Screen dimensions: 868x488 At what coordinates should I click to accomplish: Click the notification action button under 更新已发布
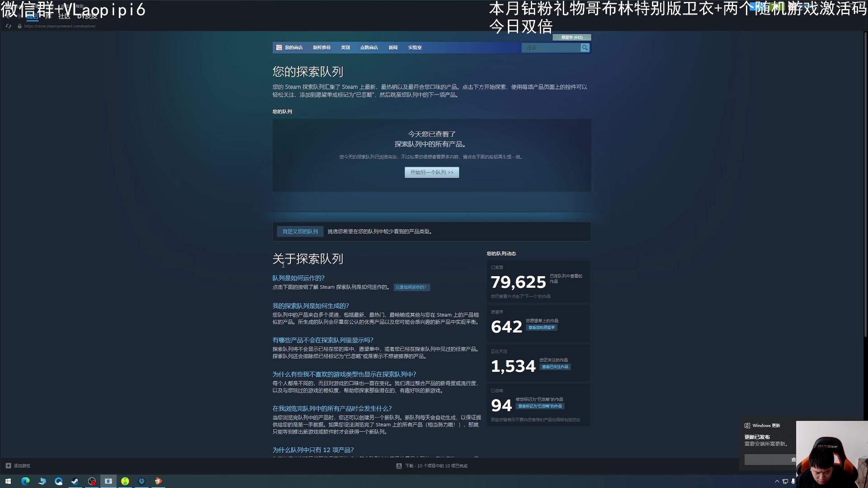coord(770,460)
